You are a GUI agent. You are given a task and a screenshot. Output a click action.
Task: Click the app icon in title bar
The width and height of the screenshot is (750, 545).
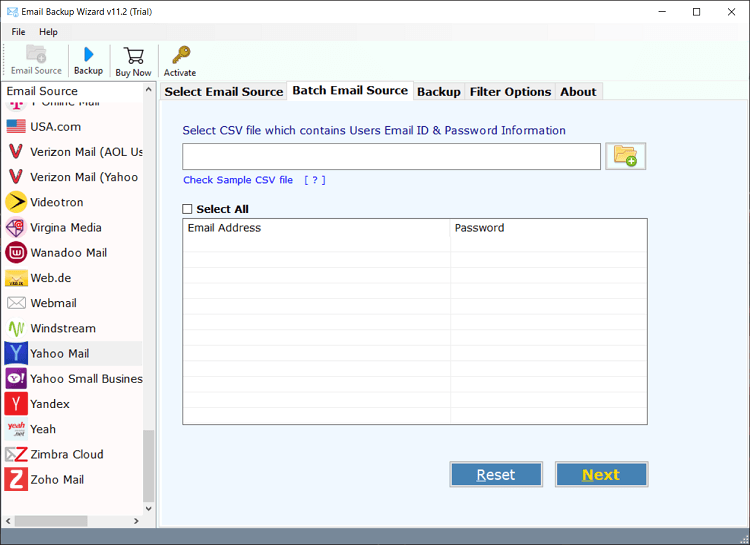click(12, 11)
